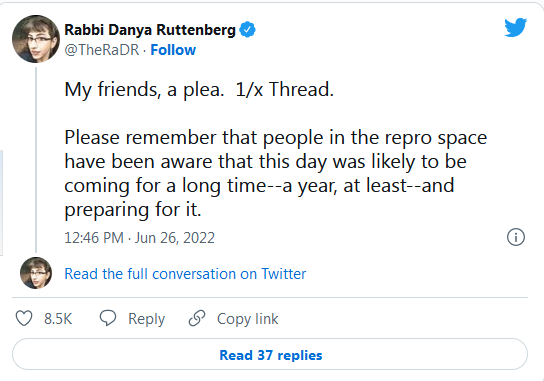Follow Rabbi Danya Ruttenberg
544x381 pixels.
(x=173, y=50)
